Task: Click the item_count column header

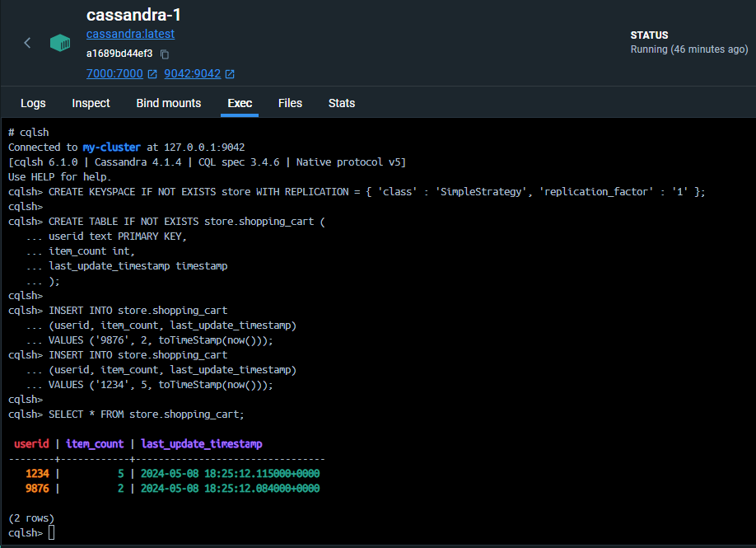Action: click(95, 444)
